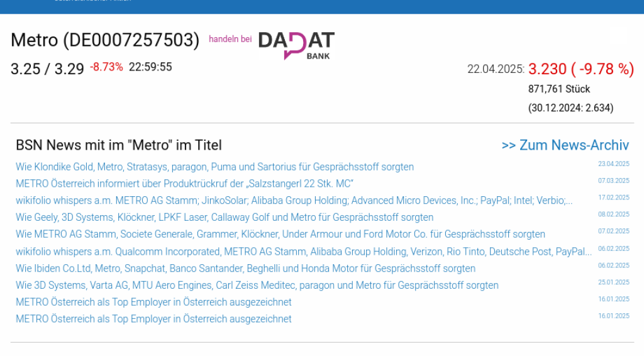Click the Metro (DE0007257503) stock heading
Viewport: 644px width, 356px height.
pos(105,40)
